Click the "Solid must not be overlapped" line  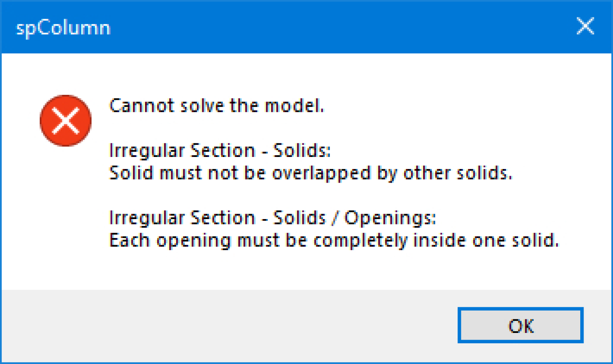tap(310, 173)
